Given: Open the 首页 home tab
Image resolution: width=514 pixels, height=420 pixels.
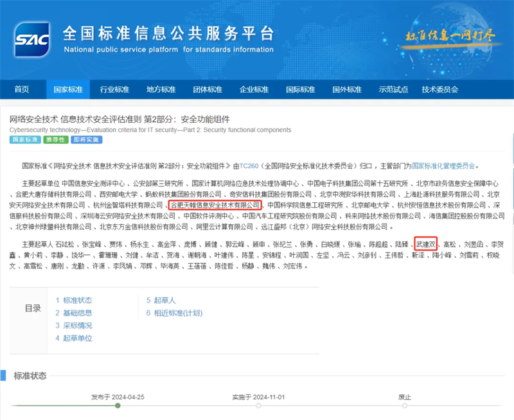Looking at the screenshot, I should coord(22,90).
